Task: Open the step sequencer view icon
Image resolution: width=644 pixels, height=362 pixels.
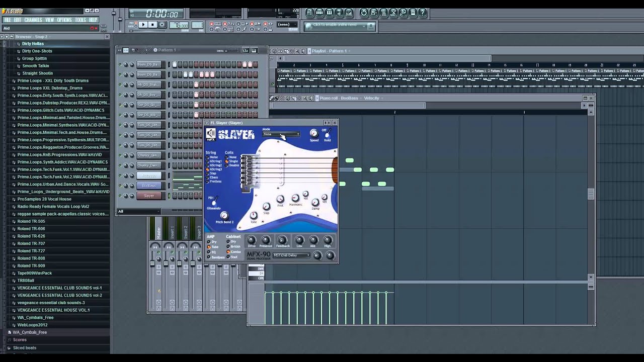Action: coord(319,13)
